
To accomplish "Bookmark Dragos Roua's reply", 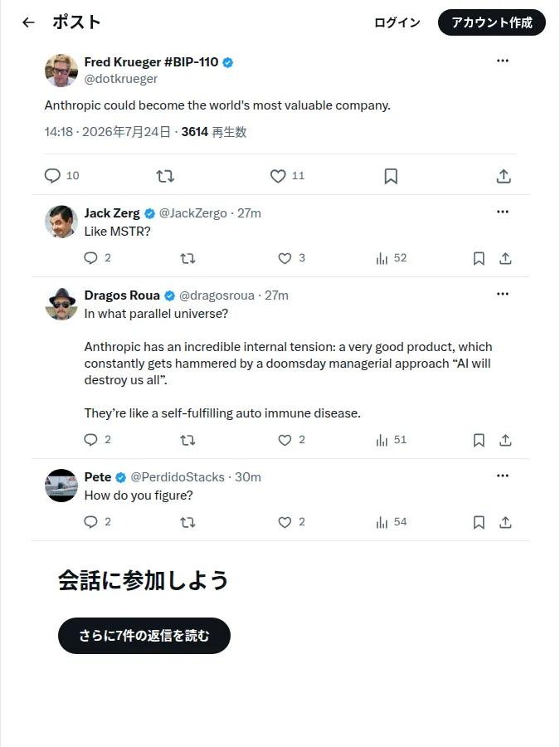I will click(x=479, y=440).
